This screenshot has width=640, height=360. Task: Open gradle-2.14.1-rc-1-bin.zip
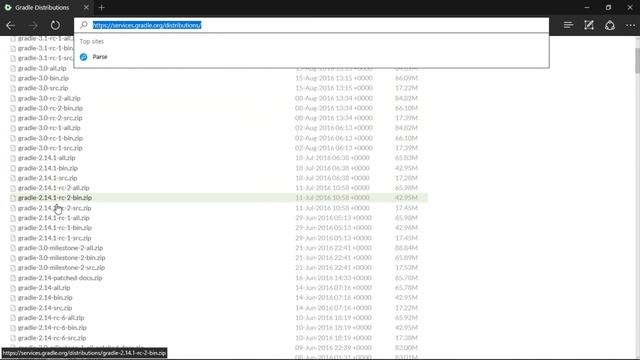pos(55,227)
